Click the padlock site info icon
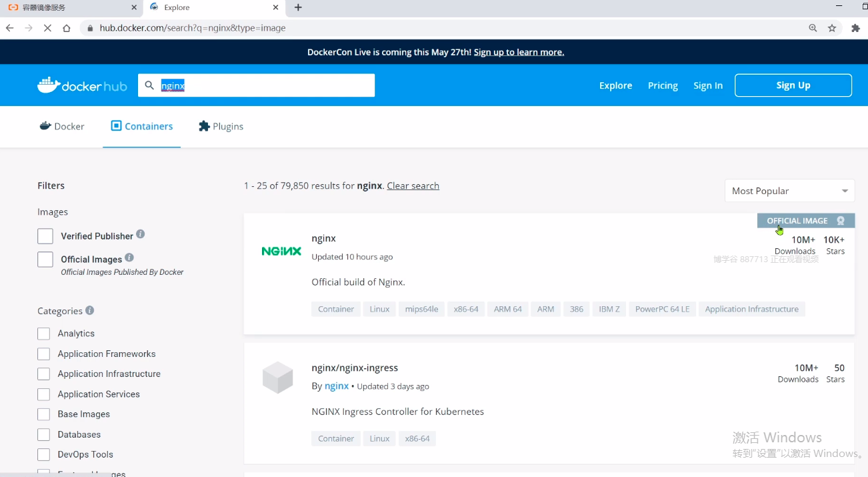The height and width of the screenshot is (477, 868). click(91, 28)
